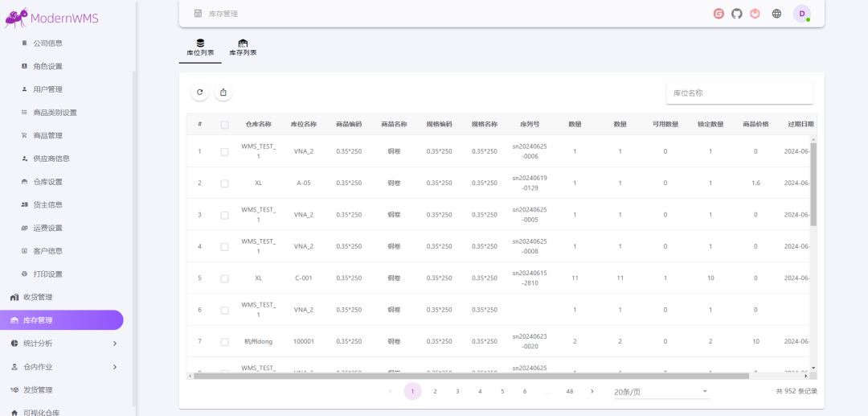Click the red shield icon in header
Image resolution: width=868 pixels, height=416 pixels.
755,14
